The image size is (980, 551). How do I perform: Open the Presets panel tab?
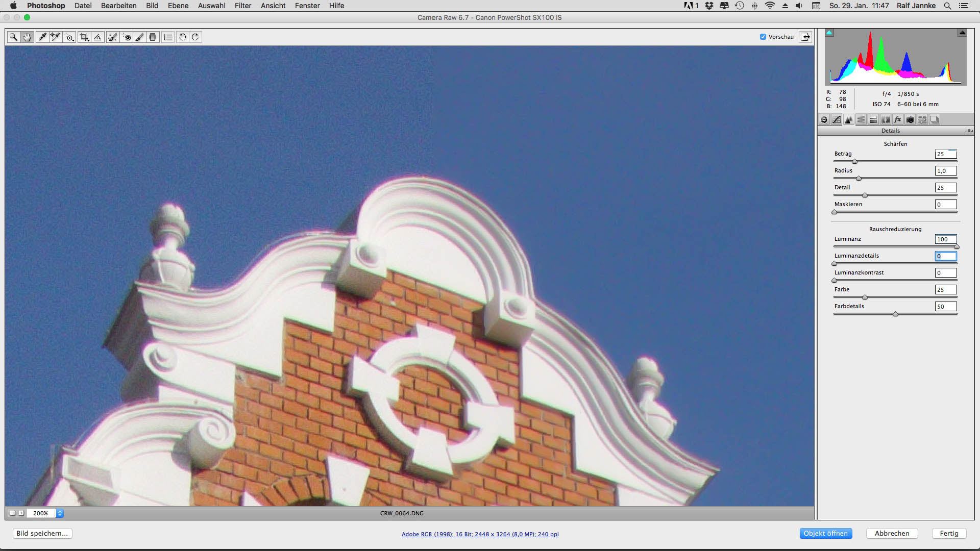pyautogui.click(x=922, y=120)
